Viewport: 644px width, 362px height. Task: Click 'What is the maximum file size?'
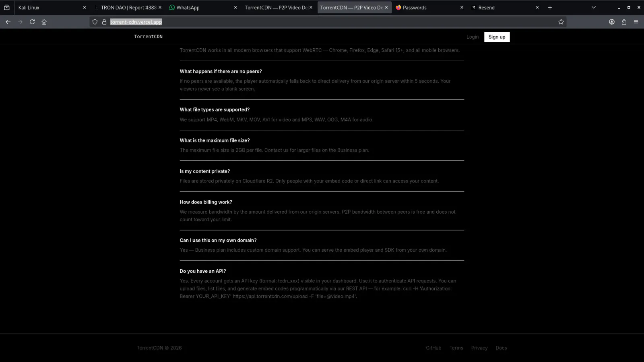pyautogui.click(x=215, y=140)
